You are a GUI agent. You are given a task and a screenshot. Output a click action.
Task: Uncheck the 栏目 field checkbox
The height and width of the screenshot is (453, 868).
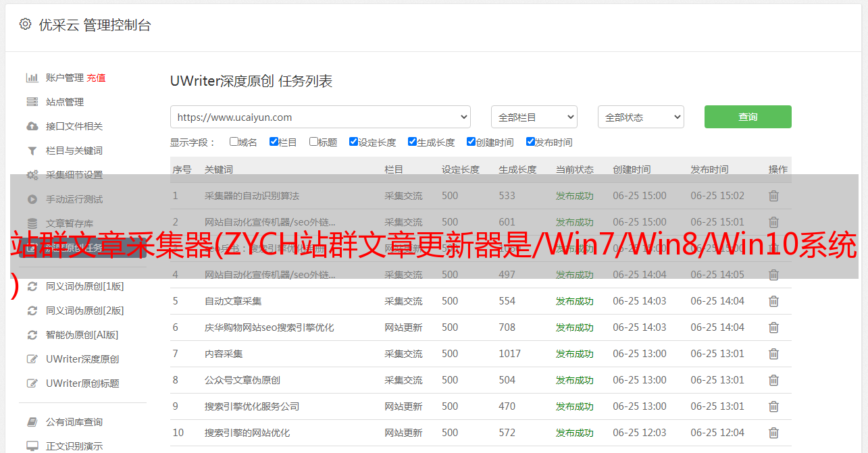(x=274, y=142)
